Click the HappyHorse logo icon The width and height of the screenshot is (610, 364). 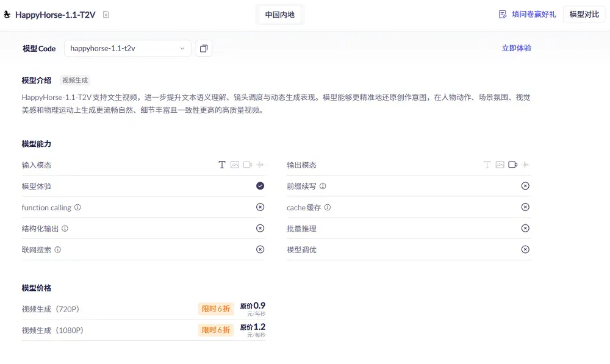coord(7,15)
